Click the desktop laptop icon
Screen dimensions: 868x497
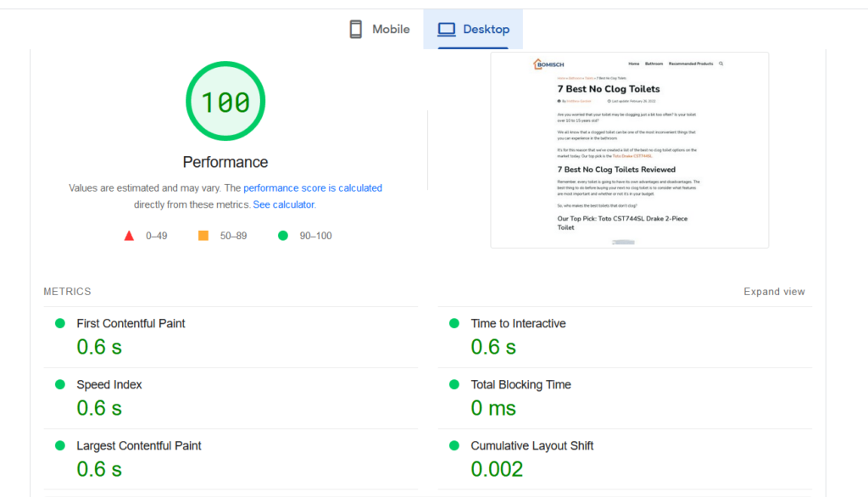[x=447, y=30]
